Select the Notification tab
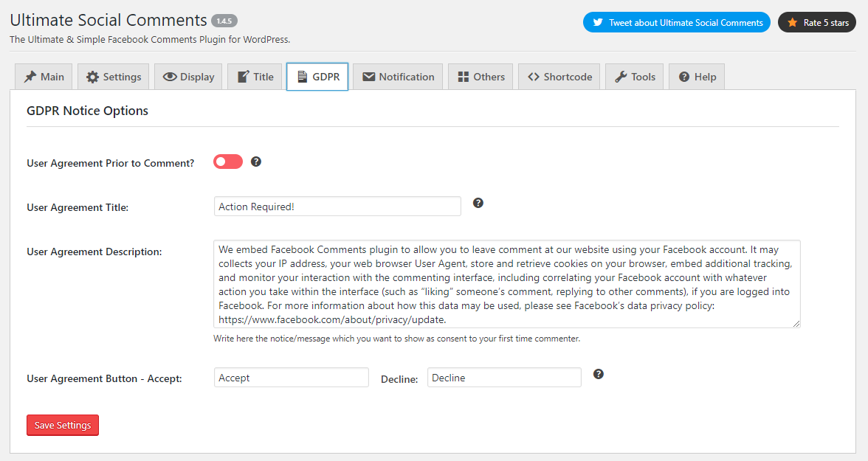This screenshot has width=868, height=461. pyautogui.click(x=398, y=77)
